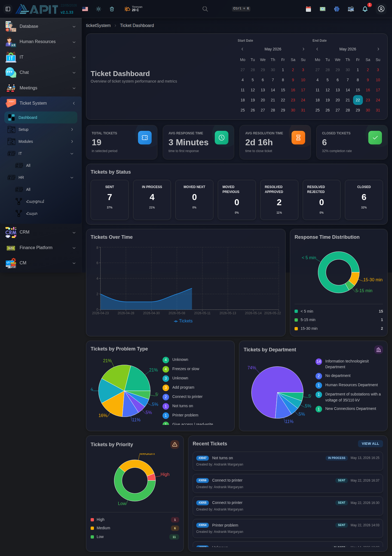Click the ticketSystem breadcrumb link
The width and height of the screenshot is (392, 556).
[x=98, y=25]
